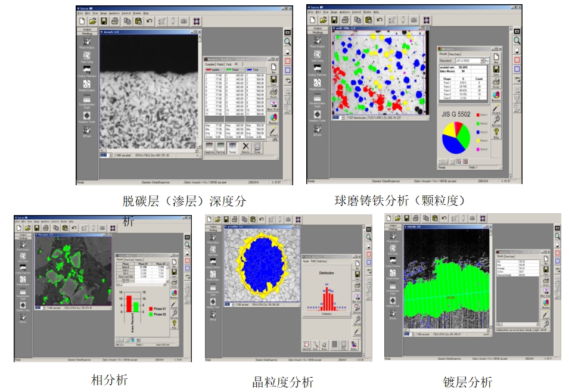Switch to Raw Data tab in JIS G 5502 panel
The width and height of the screenshot is (569, 392).
(x=455, y=54)
